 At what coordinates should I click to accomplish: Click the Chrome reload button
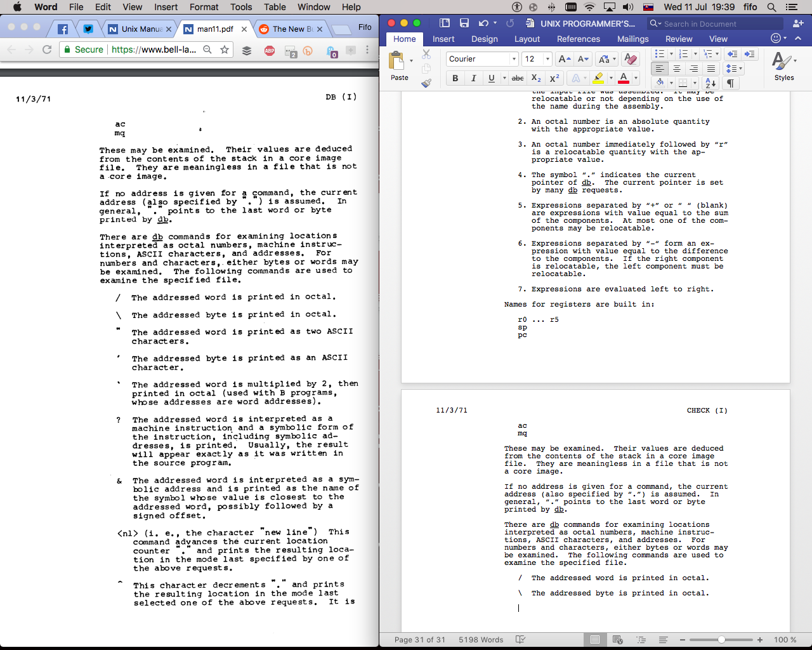pos(47,50)
